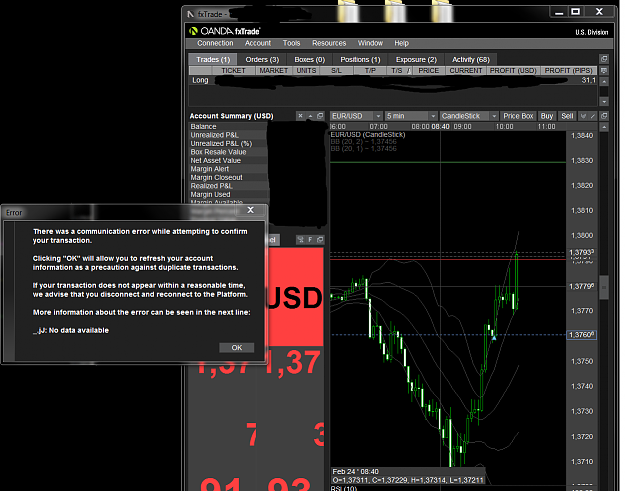Select the line drawing tool icon
625x491 pixels.
[593, 116]
